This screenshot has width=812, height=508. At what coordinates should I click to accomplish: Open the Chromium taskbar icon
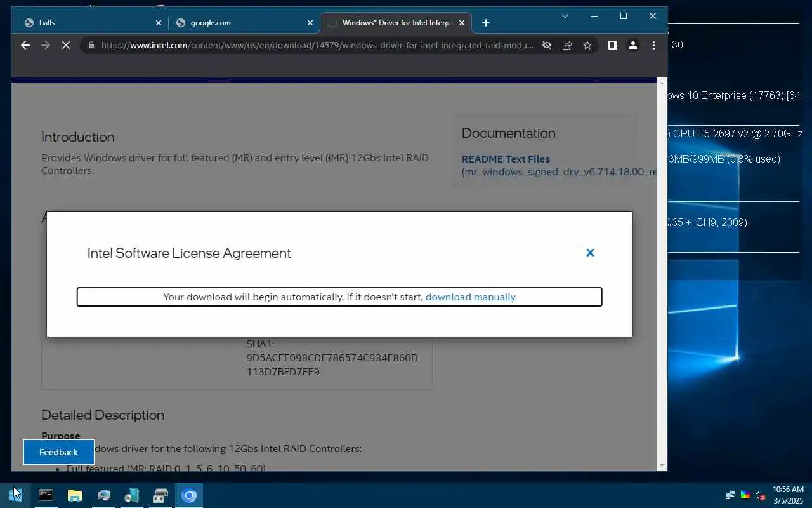click(x=189, y=495)
